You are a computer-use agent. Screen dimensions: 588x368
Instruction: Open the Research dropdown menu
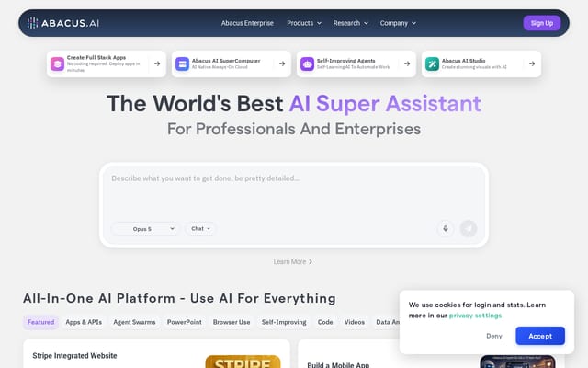(351, 23)
